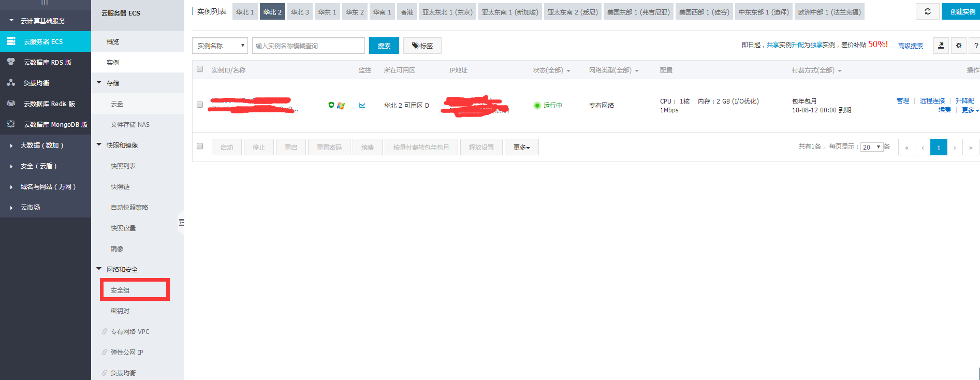Open the lower 负载均衡 link item

point(123,373)
